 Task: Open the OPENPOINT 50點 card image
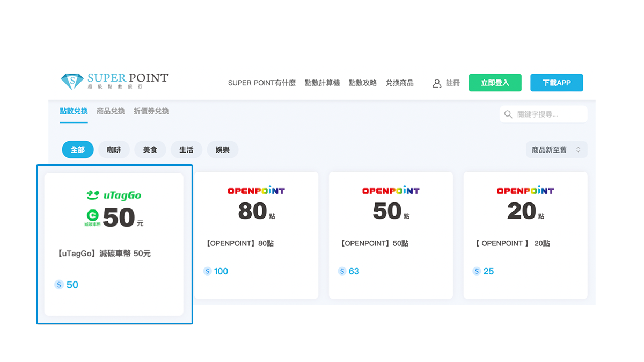[391, 204]
